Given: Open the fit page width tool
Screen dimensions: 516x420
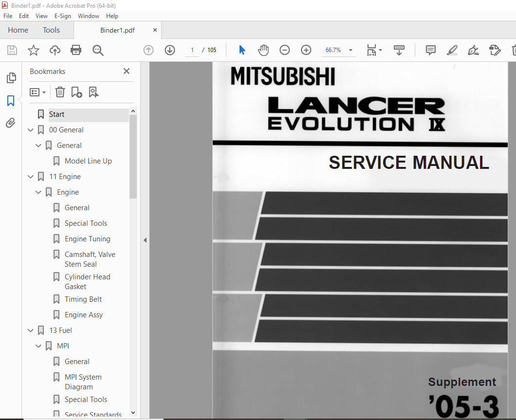Looking at the screenshot, I should 371,50.
